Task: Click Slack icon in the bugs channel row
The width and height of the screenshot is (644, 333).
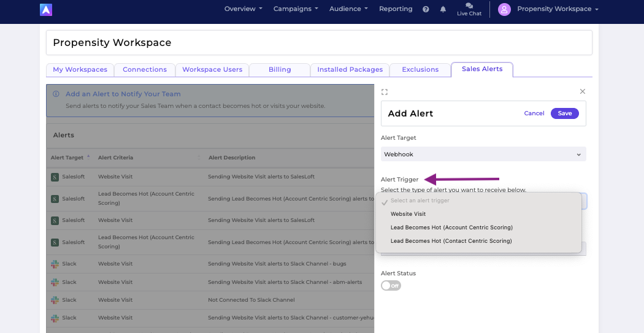Action: pos(55,264)
